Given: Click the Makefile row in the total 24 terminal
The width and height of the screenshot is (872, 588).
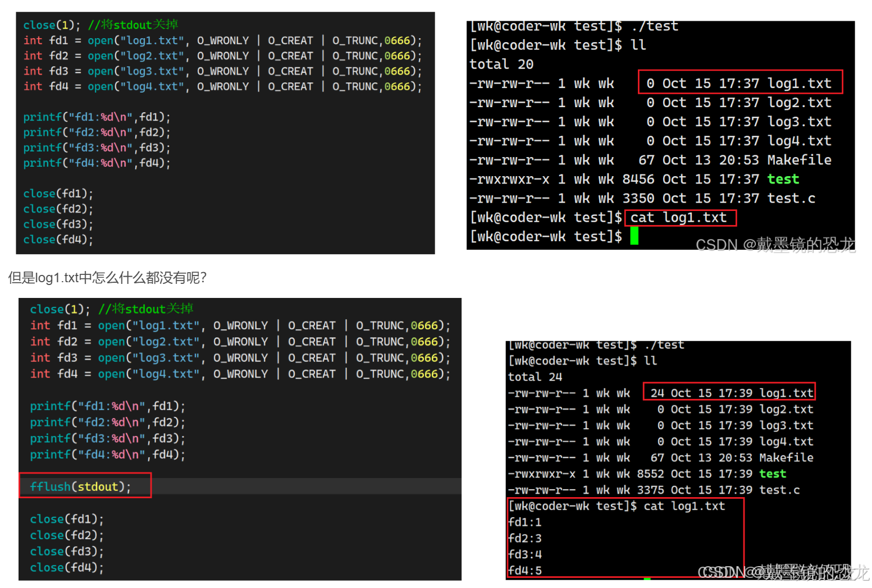Looking at the screenshot, I should (660, 458).
